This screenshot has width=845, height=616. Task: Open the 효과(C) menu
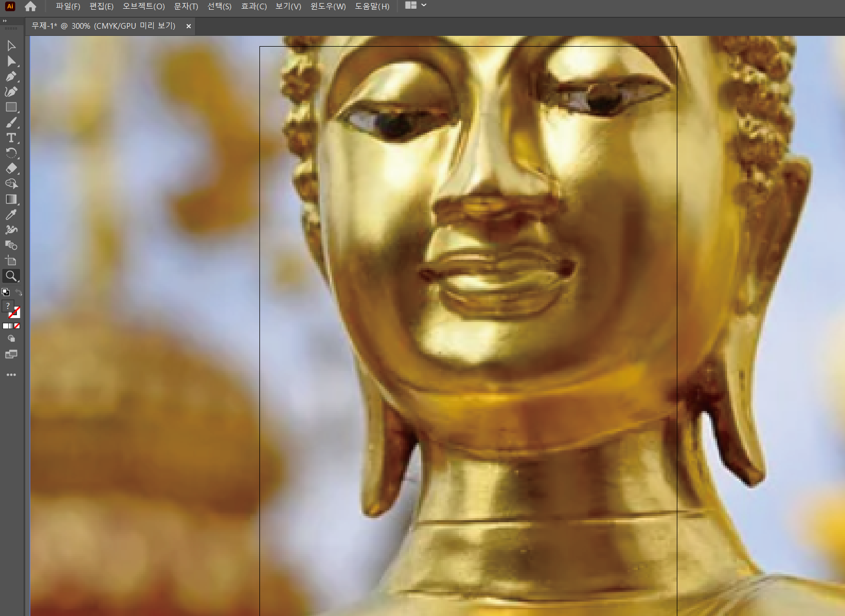tap(254, 7)
